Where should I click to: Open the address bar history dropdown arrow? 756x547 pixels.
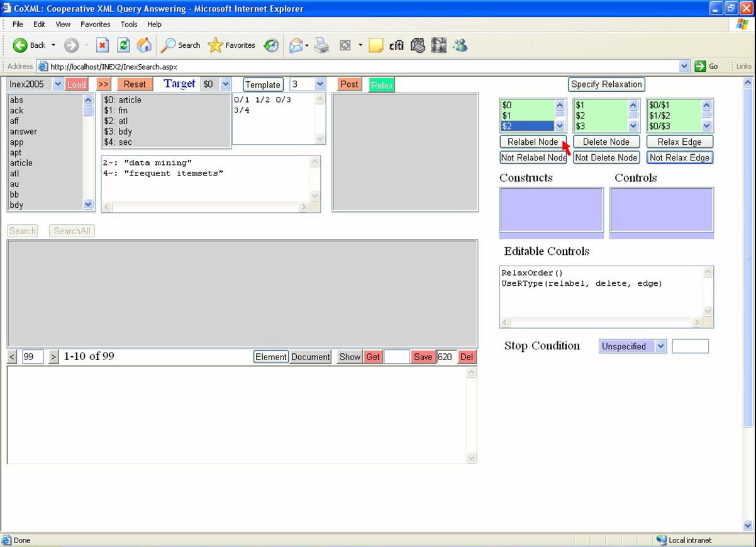pyautogui.click(x=684, y=66)
